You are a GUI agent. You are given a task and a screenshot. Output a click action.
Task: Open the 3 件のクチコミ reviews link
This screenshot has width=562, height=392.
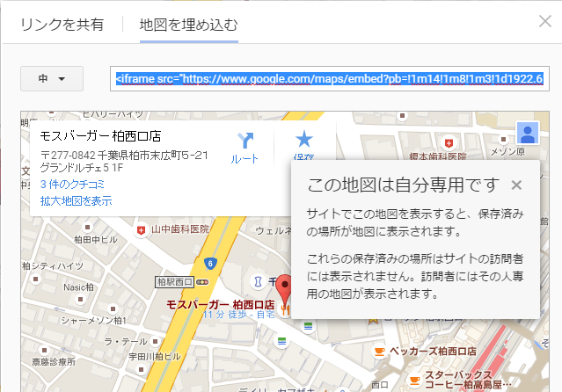click(72, 185)
